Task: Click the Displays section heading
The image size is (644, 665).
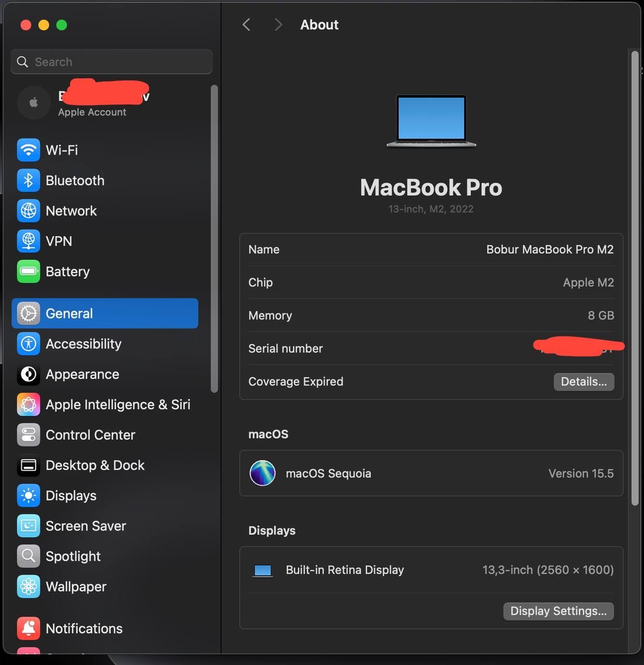Action: point(272,530)
